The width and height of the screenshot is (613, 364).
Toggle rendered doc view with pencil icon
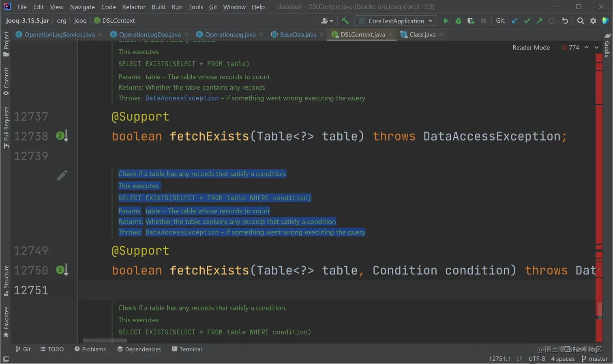click(62, 175)
